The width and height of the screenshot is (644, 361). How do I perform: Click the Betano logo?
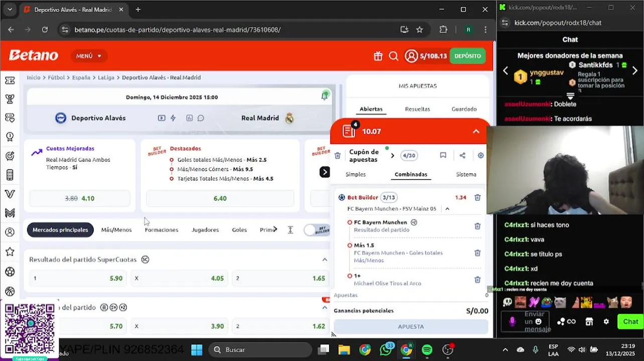click(34, 56)
